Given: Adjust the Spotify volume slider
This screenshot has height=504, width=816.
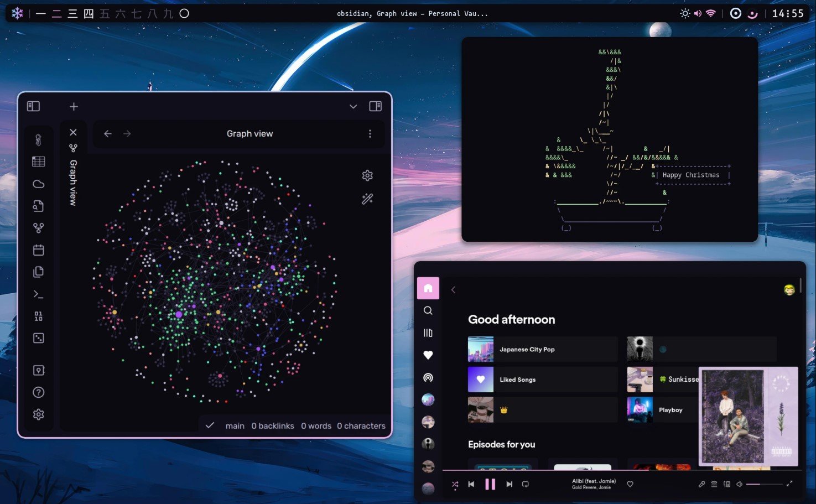Looking at the screenshot, I should click(763, 484).
